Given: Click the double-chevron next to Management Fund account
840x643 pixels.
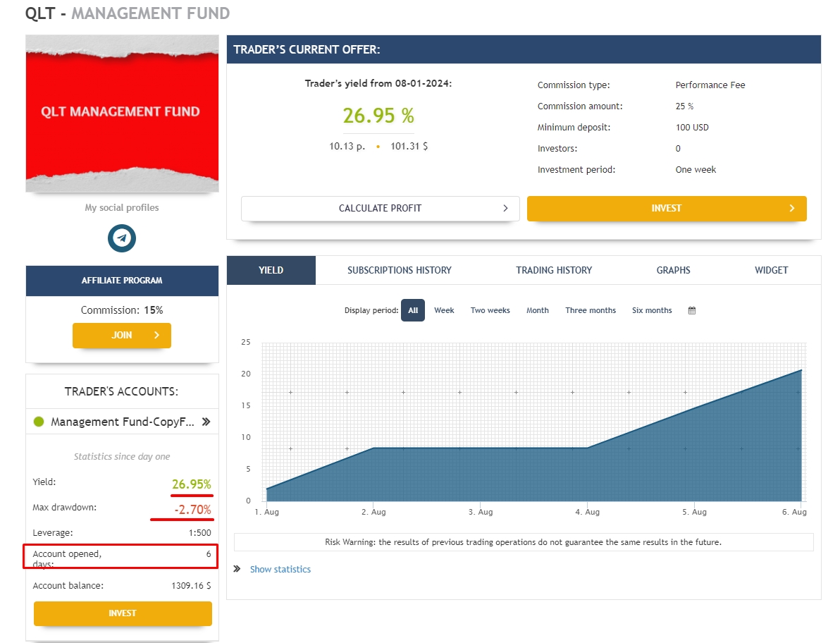Looking at the screenshot, I should pos(206,422).
